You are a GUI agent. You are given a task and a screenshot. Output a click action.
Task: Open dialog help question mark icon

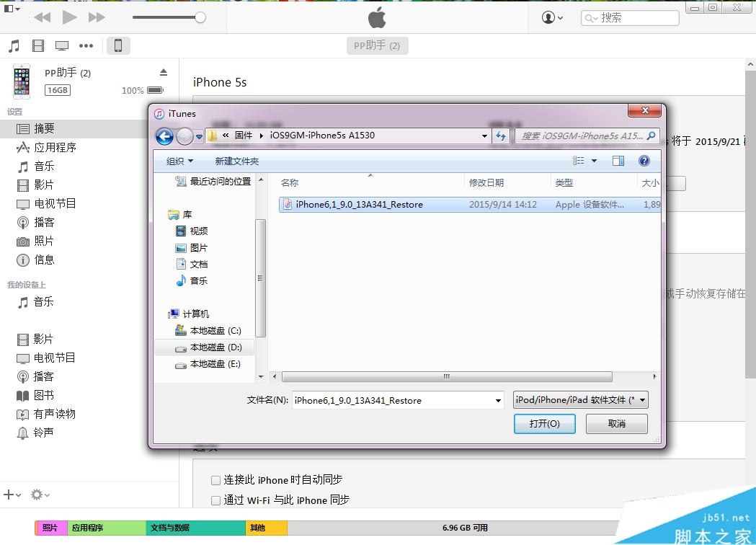644,161
